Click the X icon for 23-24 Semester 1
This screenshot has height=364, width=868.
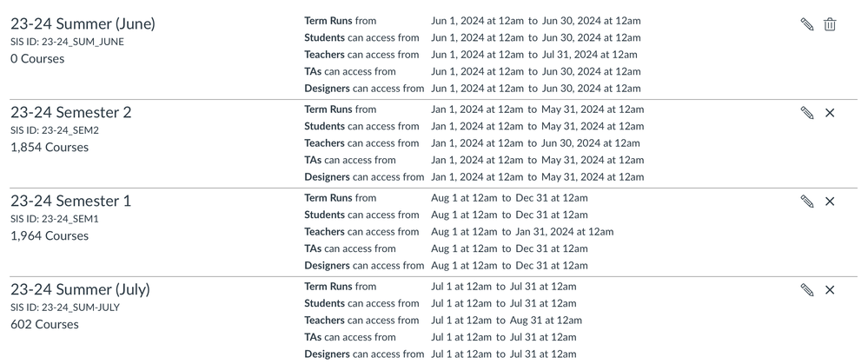[830, 202]
